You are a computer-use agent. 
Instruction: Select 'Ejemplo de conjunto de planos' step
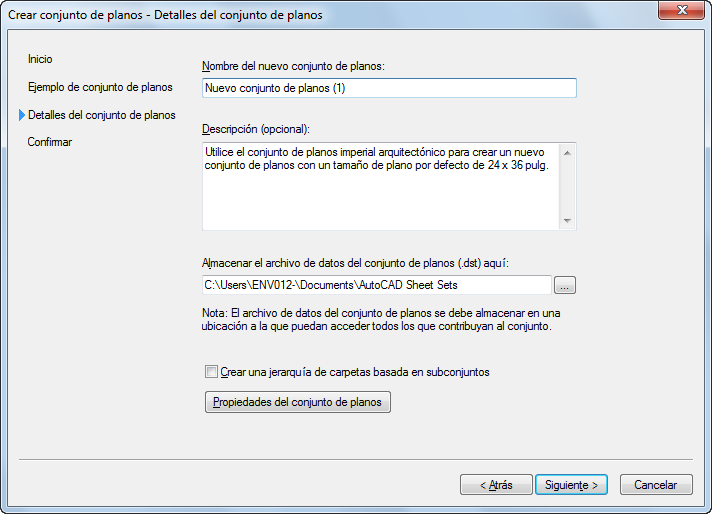pos(100,88)
